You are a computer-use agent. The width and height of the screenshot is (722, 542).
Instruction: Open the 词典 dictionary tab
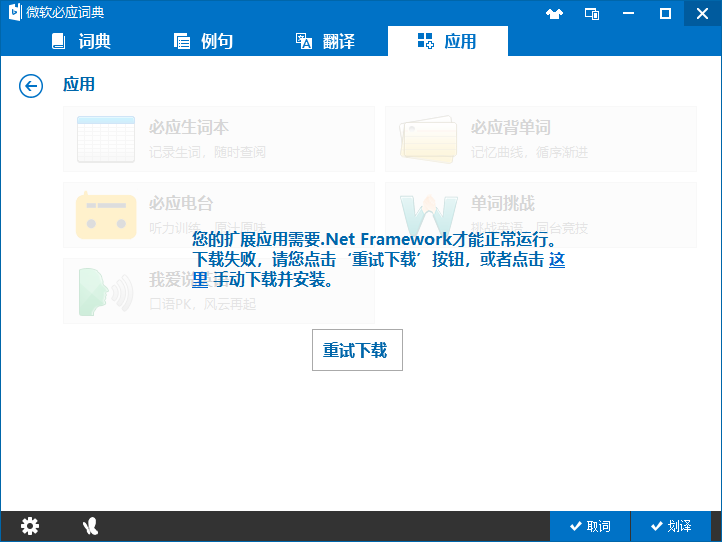(81, 41)
